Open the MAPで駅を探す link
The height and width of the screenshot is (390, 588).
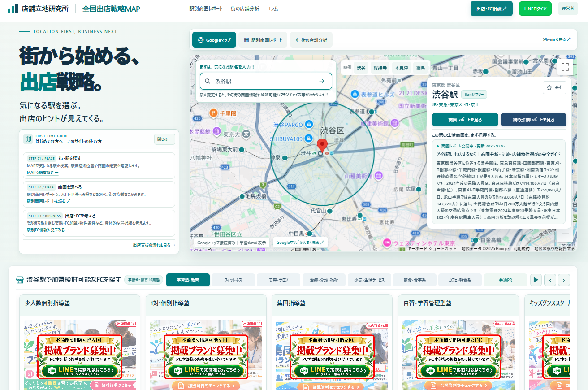click(43, 173)
